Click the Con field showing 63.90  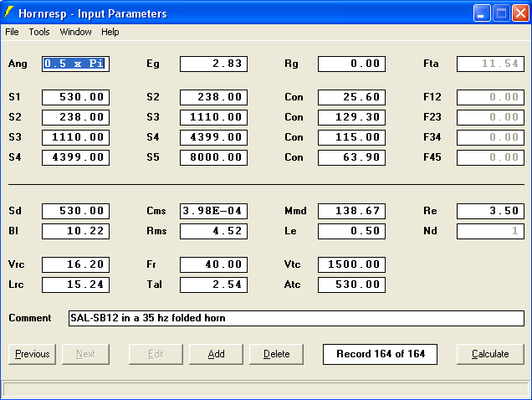tap(352, 157)
